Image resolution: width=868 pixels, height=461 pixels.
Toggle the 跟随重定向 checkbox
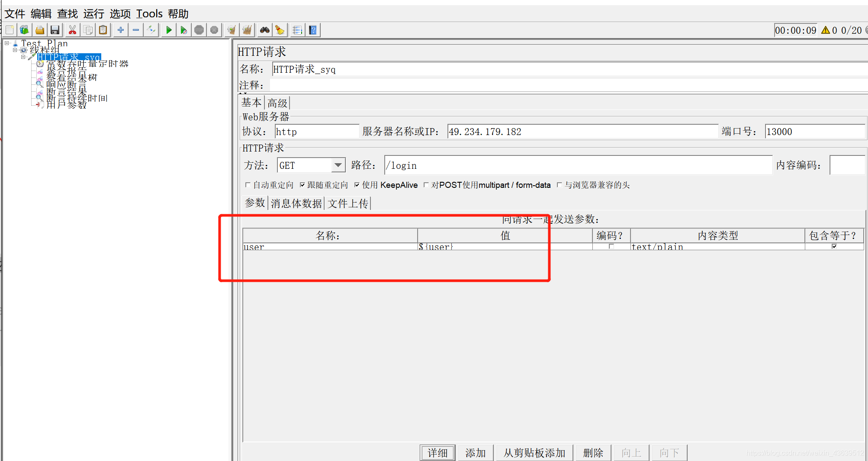click(302, 185)
